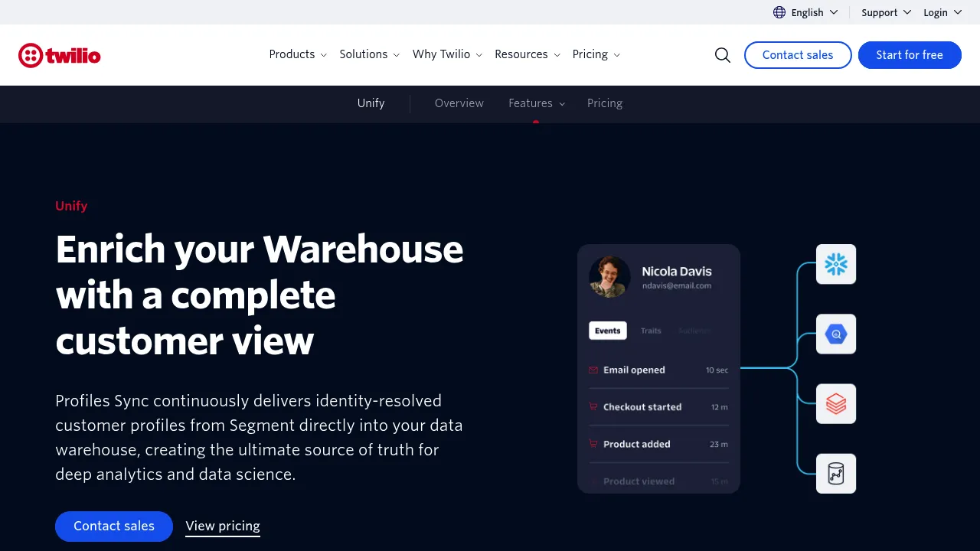Select the Traits tab in profile card
The height and width of the screenshot is (551, 980).
point(651,331)
